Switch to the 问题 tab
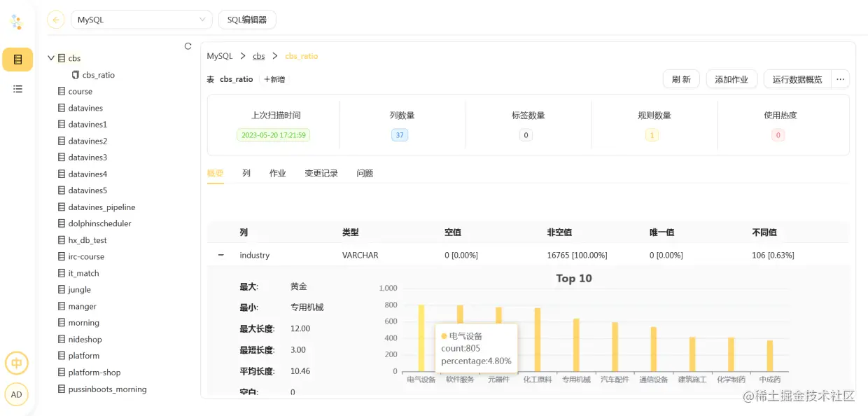 pos(365,173)
